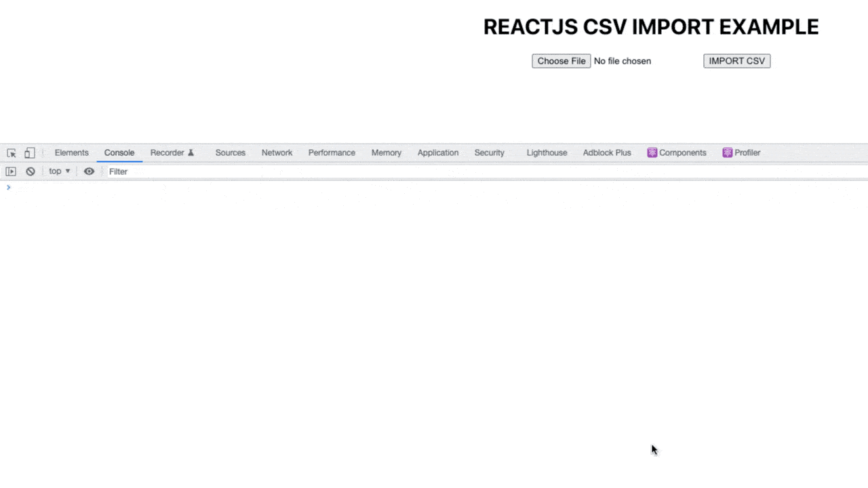Open the Lighthouse panel
The image size is (868, 488).
point(547,152)
